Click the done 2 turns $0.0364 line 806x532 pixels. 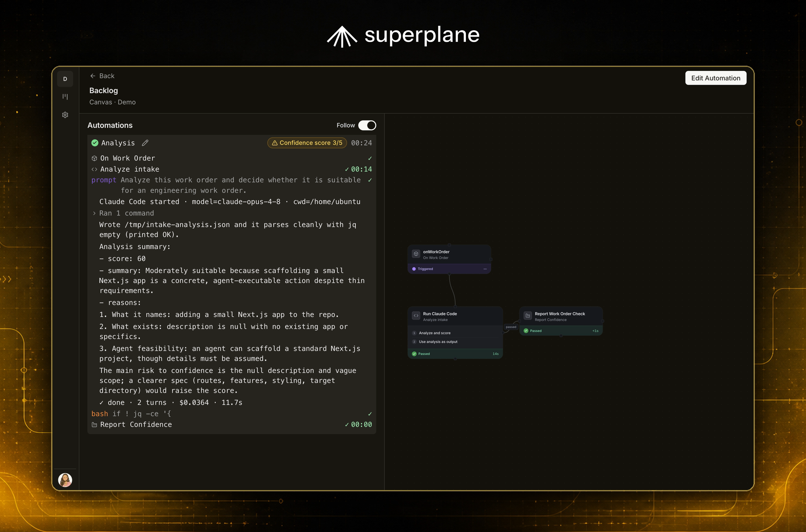[171, 402]
